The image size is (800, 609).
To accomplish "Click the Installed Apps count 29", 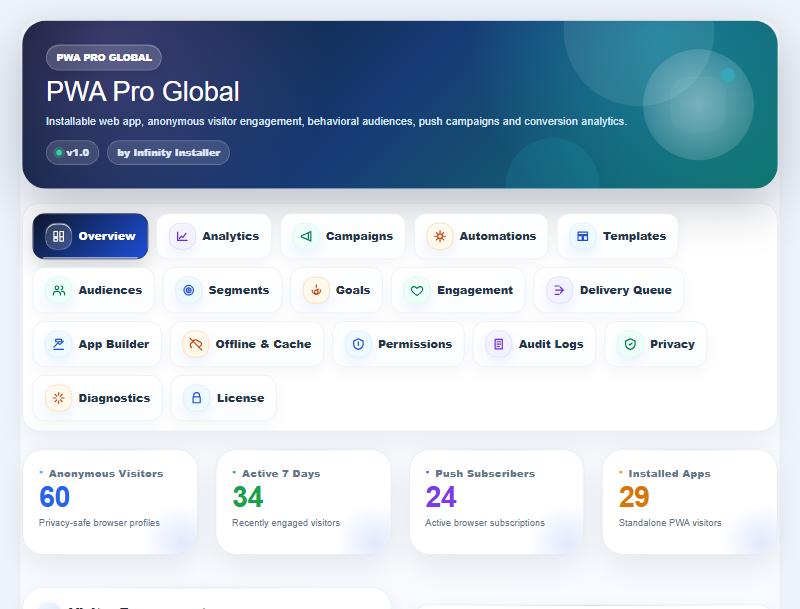I will (634, 497).
